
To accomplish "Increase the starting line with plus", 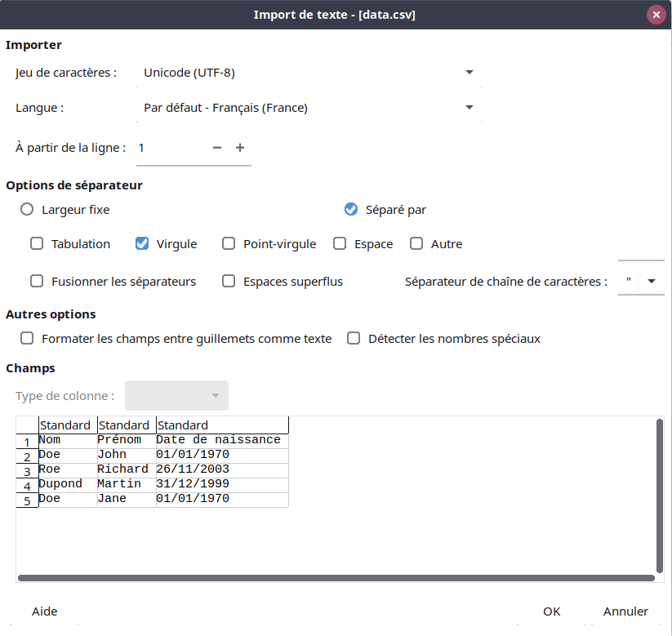I will (x=240, y=148).
